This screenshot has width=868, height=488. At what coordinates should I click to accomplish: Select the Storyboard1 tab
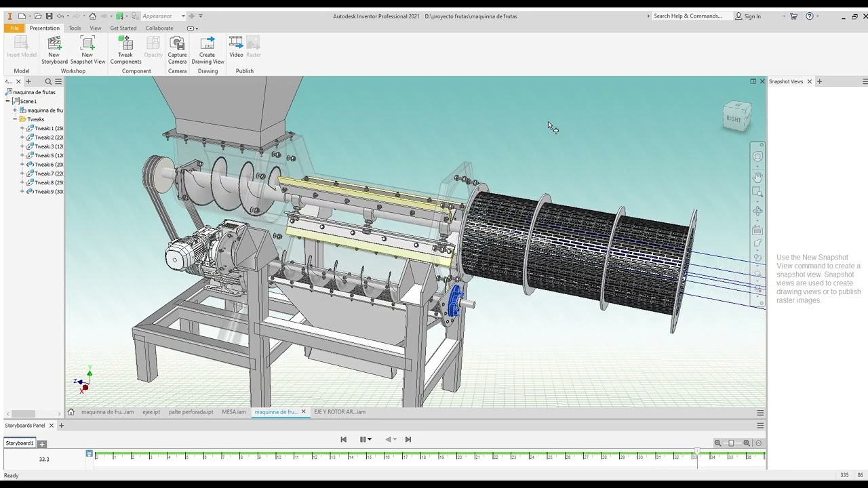tap(19, 443)
